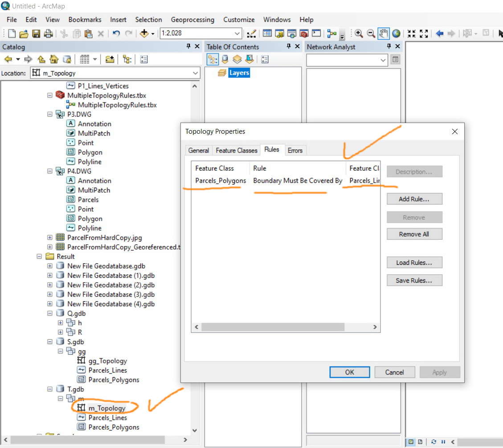Click Fixed Zoom Out icon

[x=424, y=33]
